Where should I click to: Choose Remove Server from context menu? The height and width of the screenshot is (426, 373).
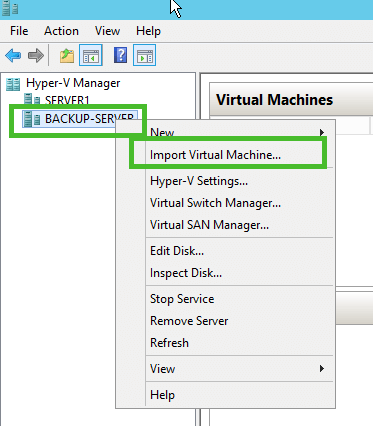coord(189,321)
